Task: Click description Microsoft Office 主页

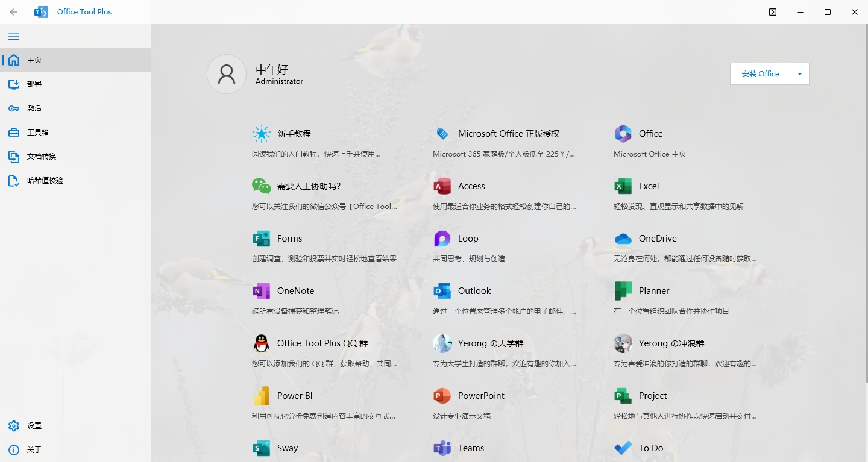Action: (x=650, y=154)
